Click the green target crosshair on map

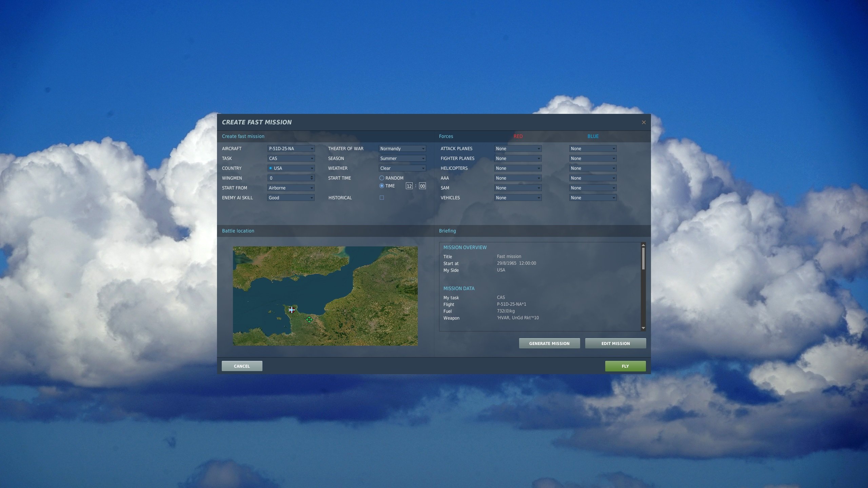point(309,320)
